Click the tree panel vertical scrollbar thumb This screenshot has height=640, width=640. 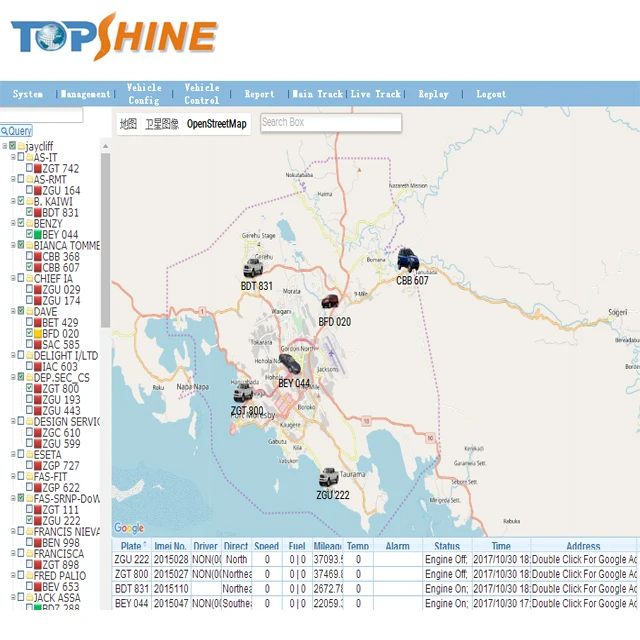pyautogui.click(x=105, y=240)
